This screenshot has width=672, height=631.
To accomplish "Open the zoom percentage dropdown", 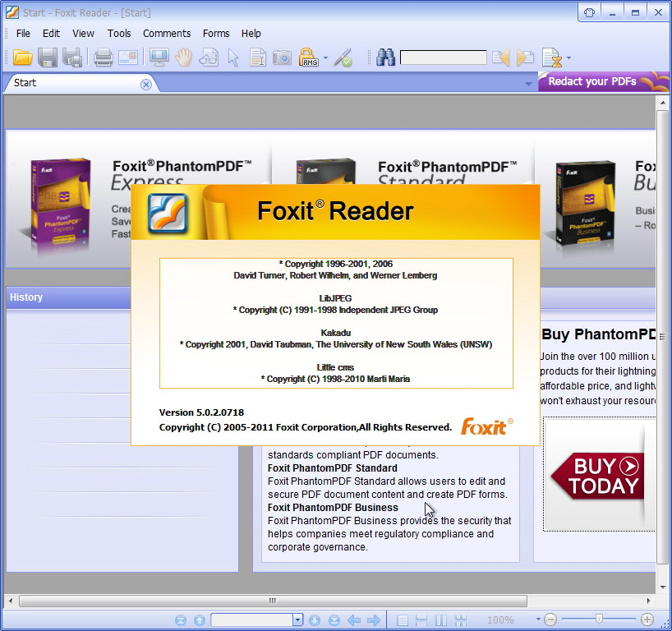I will (x=538, y=619).
